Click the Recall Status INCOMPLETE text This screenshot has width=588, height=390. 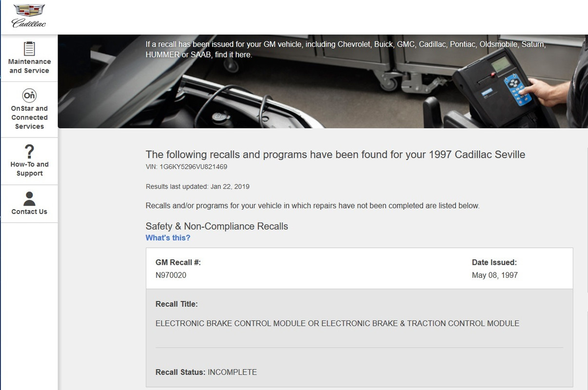point(206,372)
